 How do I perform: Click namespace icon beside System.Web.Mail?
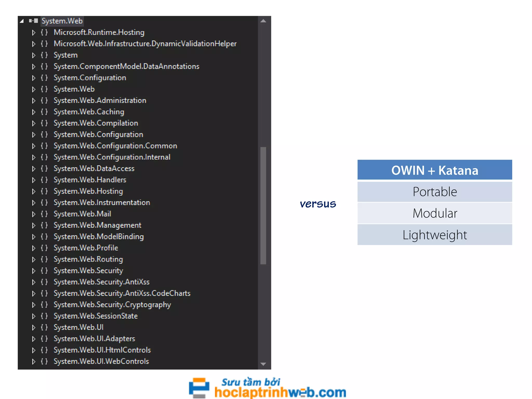click(44, 214)
